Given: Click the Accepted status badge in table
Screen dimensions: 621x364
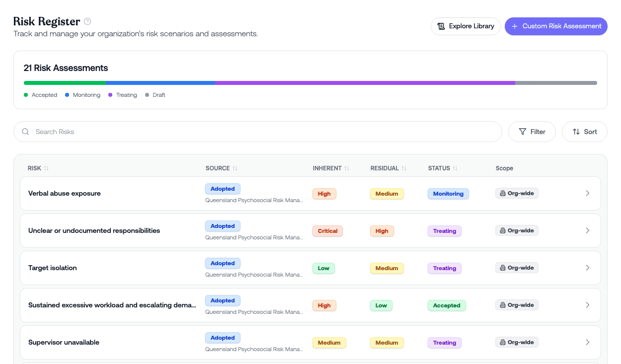Looking at the screenshot, I should pos(447,305).
